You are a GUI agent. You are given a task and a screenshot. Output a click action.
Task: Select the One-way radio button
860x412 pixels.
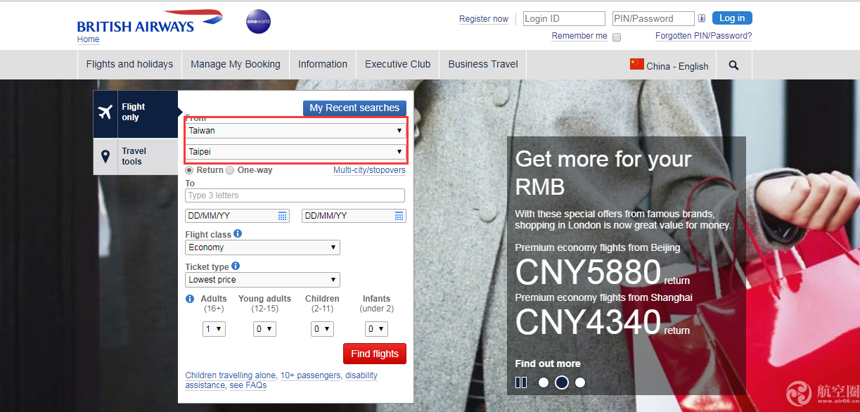(x=230, y=170)
